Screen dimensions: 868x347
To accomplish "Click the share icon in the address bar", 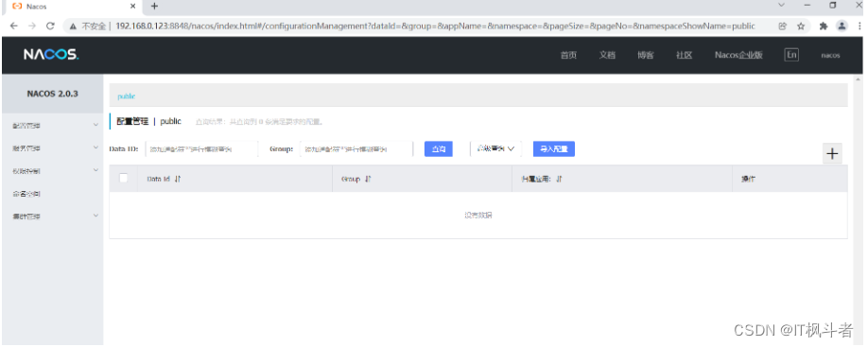I will [x=783, y=26].
